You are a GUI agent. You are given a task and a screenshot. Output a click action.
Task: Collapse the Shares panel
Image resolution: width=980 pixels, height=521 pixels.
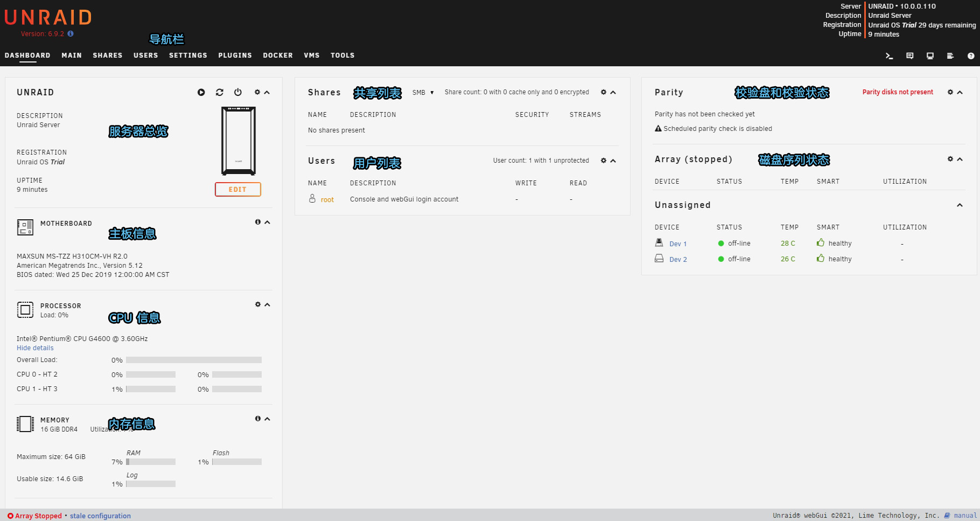coord(613,92)
